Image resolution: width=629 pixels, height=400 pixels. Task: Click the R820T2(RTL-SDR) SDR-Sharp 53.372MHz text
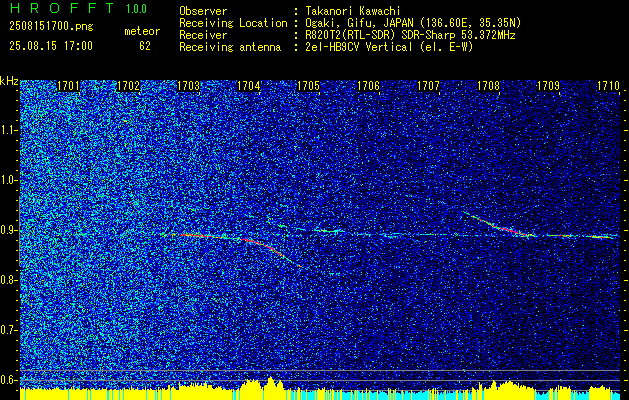tap(410, 35)
